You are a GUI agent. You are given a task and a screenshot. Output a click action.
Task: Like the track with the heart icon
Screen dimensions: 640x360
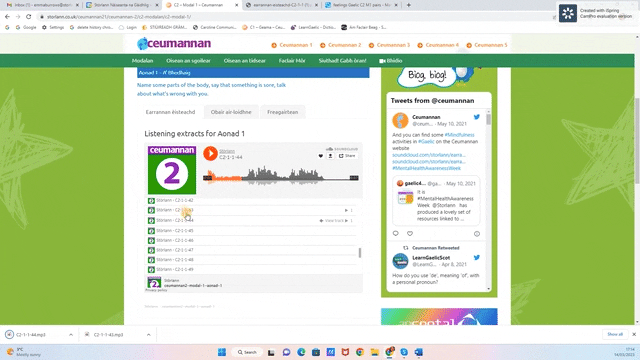point(320,156)
